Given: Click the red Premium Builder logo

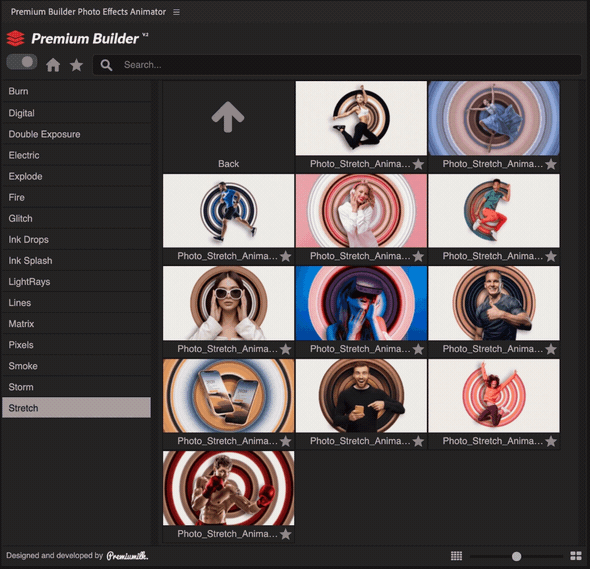Looking at the screenshot, I should (x=15, y=38).
